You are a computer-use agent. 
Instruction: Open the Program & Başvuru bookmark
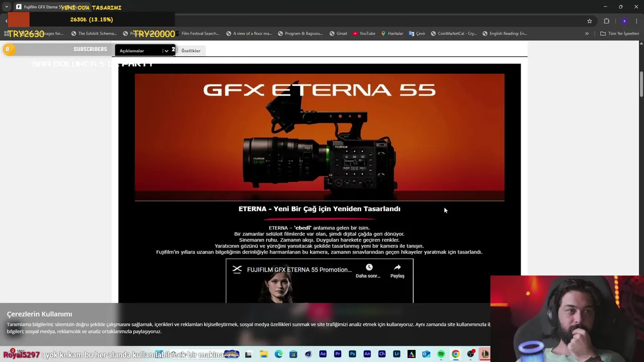pos(300,34)
